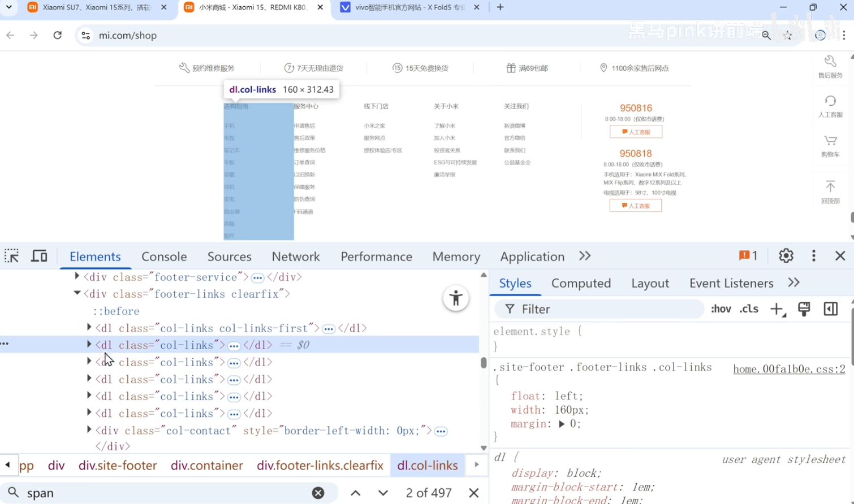Open the browser zoom magnifier icon
Viewport: 854px width, 504px height.
click(x=766, y=35)
